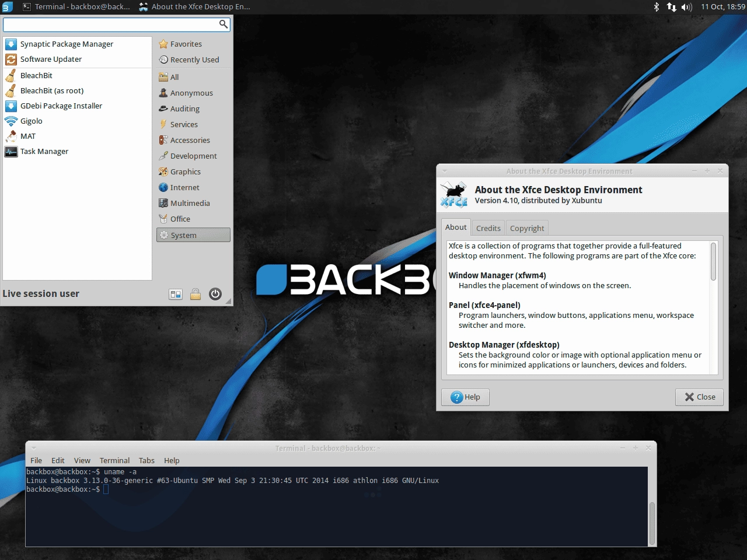Image resolution: width=747 pixels, height=560 pixels.
Task: Select the Favorites category
Action: (193, 44)
